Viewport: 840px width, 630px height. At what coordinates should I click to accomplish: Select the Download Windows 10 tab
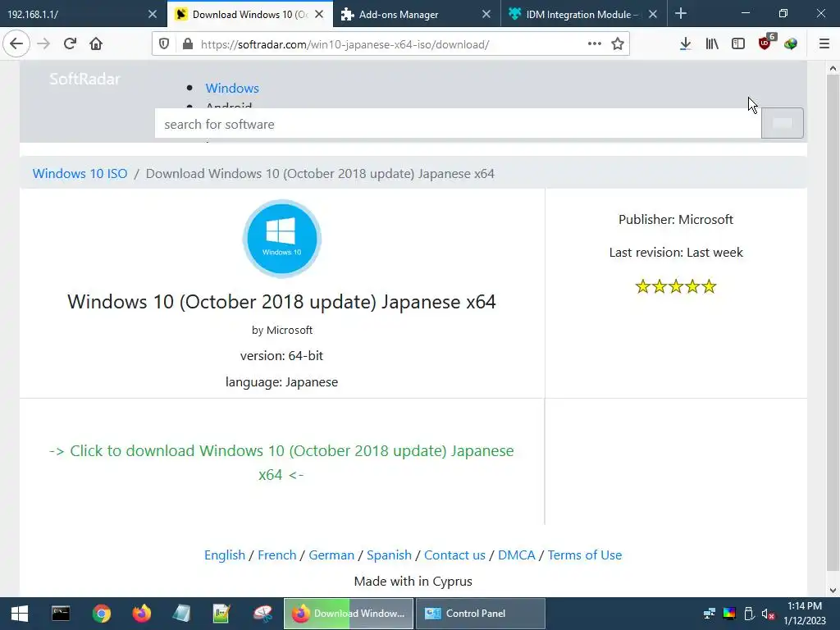244,14
